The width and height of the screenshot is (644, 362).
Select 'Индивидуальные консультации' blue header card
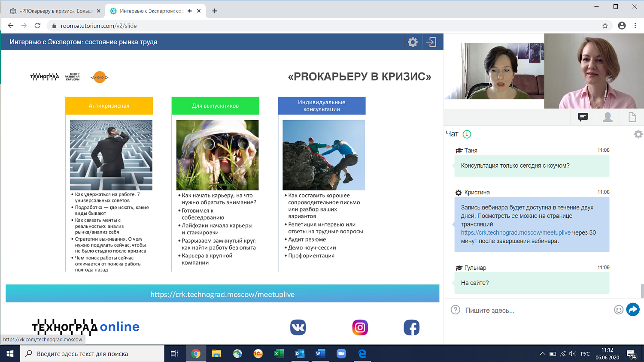[x=322, y=106]
